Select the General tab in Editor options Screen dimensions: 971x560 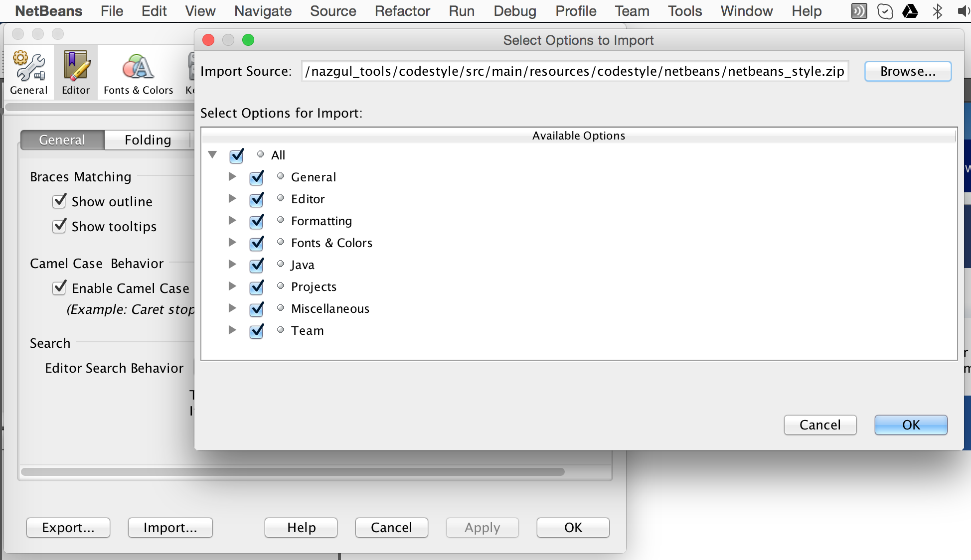(62, 140)
